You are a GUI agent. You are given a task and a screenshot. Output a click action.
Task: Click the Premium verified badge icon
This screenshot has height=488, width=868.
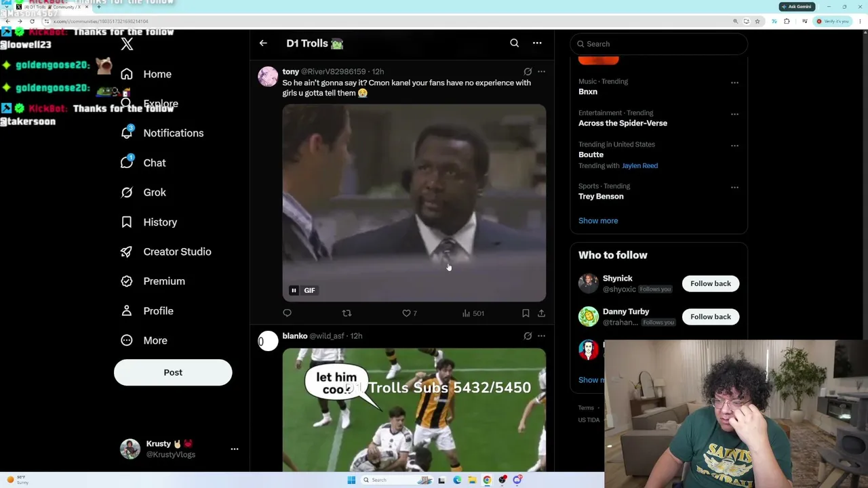126,281
